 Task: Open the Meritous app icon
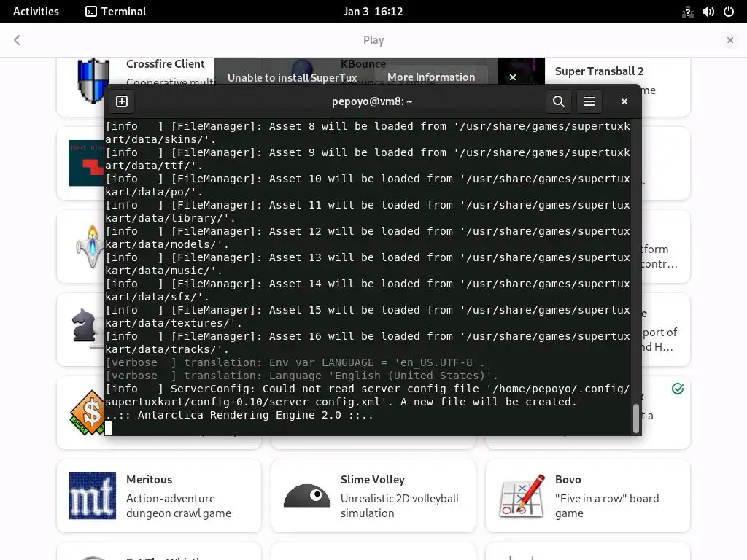coord(93,496)
